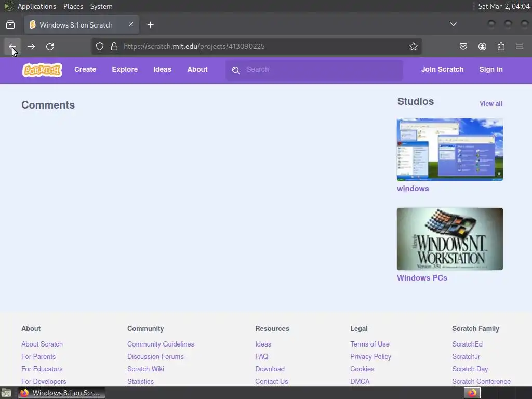Click View all studios link
Image resolution: width=532 pixels, height=399 pixels.
click(490, 104)
